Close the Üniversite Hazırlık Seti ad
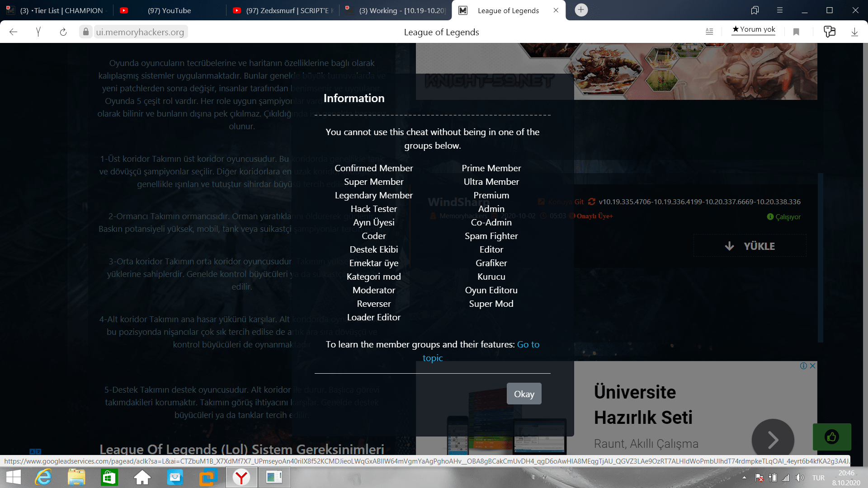 click(x=813, y=366)
